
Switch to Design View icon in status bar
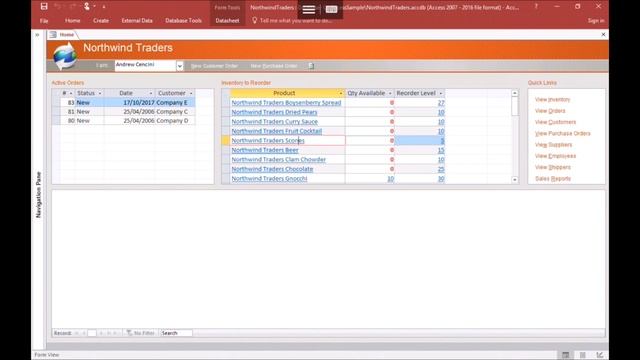[600, 355]
